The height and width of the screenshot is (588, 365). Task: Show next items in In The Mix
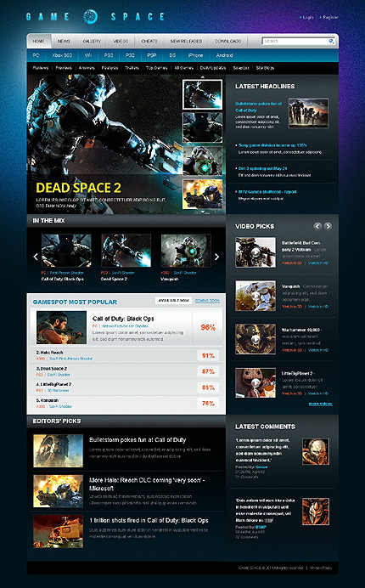pos(216,257)
